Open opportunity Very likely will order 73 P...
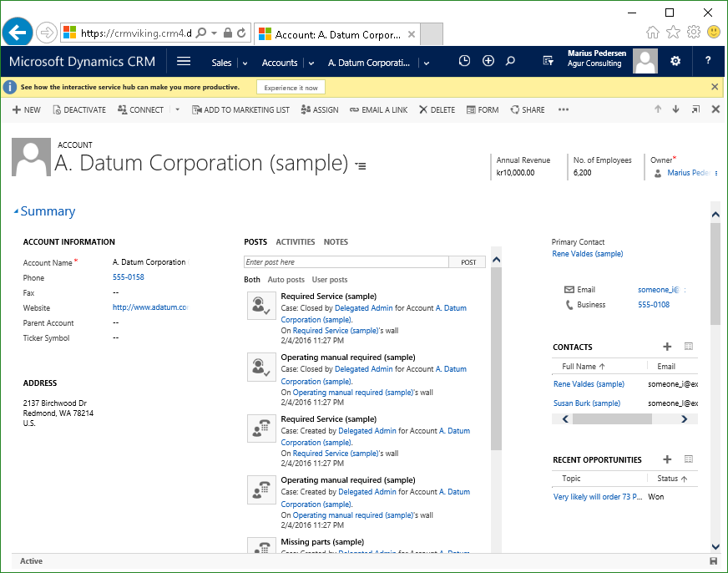Image resolution: width=728 pixels, height=573 pixels. [598, 497]
